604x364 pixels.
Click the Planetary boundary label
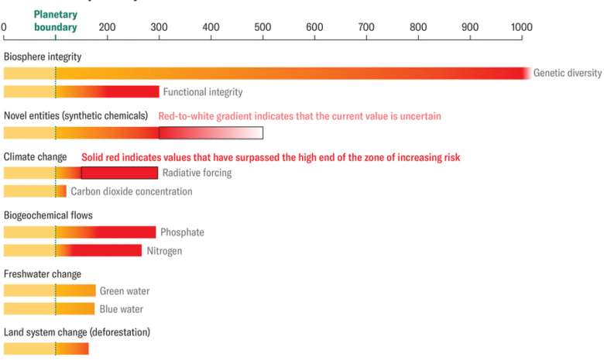56,21
